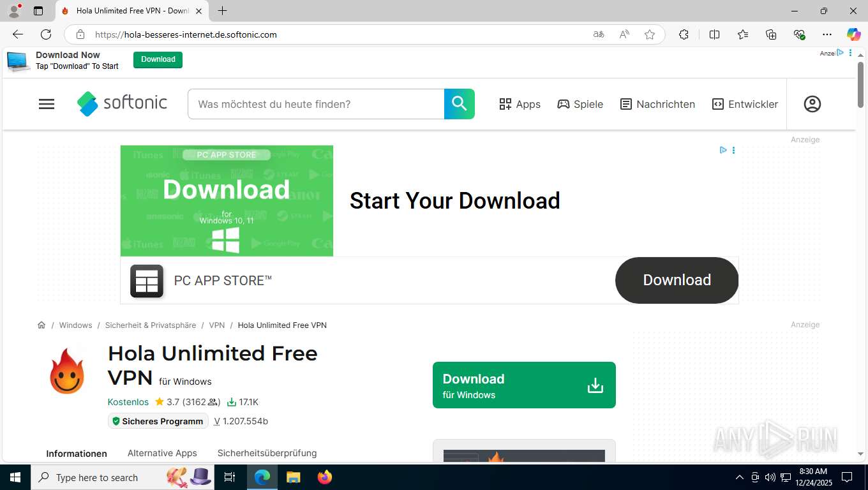The width and height of the screenshot is (868, 490).
Task: Switch to Informationen tab
Action: pyautogui.click(x=77, y=454)
